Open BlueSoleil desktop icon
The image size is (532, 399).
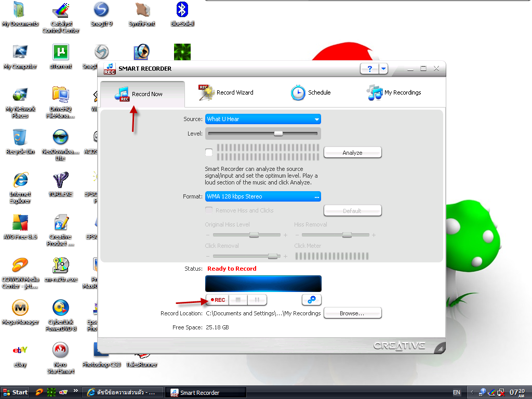pos(182,14)
